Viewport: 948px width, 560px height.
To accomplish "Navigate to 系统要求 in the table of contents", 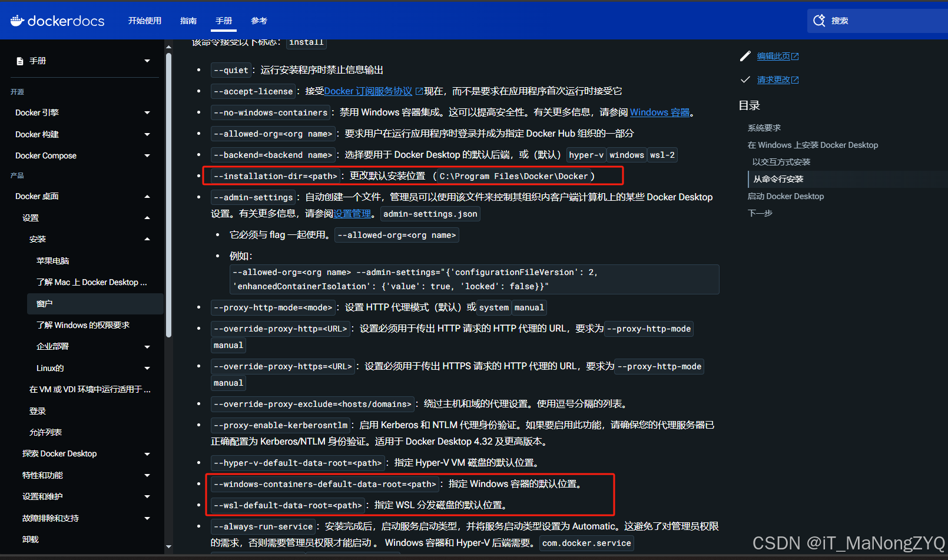I will [764, 127].
